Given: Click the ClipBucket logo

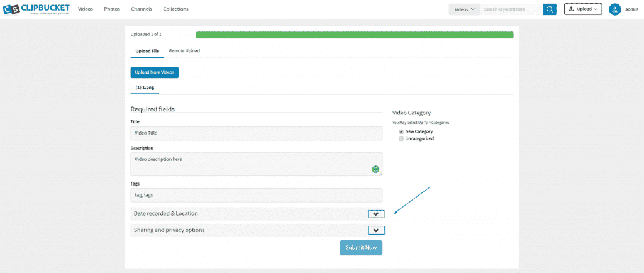Looking at the screenshot, I should (33, 9).
